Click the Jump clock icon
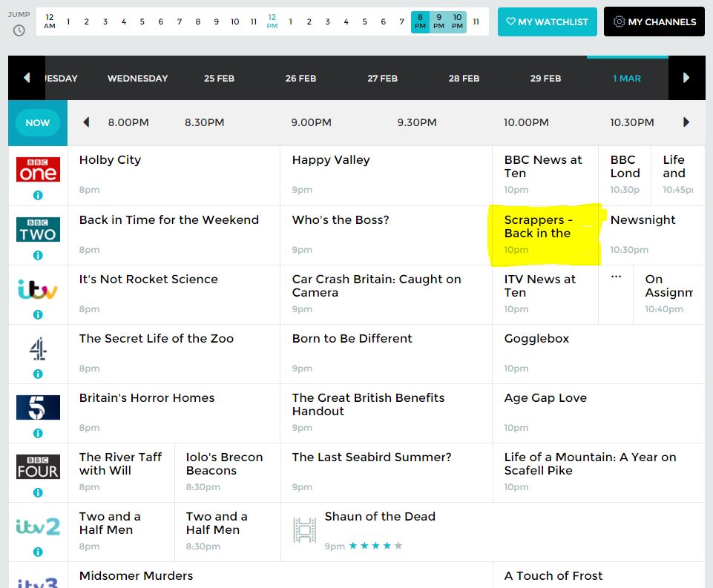Screen dimensions: 713x588 19,30
